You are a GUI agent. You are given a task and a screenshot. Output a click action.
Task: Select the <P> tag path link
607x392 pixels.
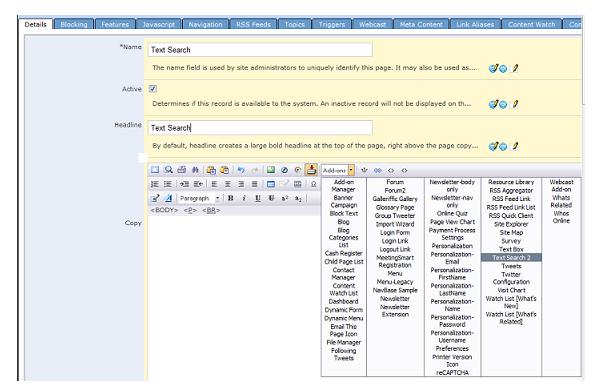point(190,210)
